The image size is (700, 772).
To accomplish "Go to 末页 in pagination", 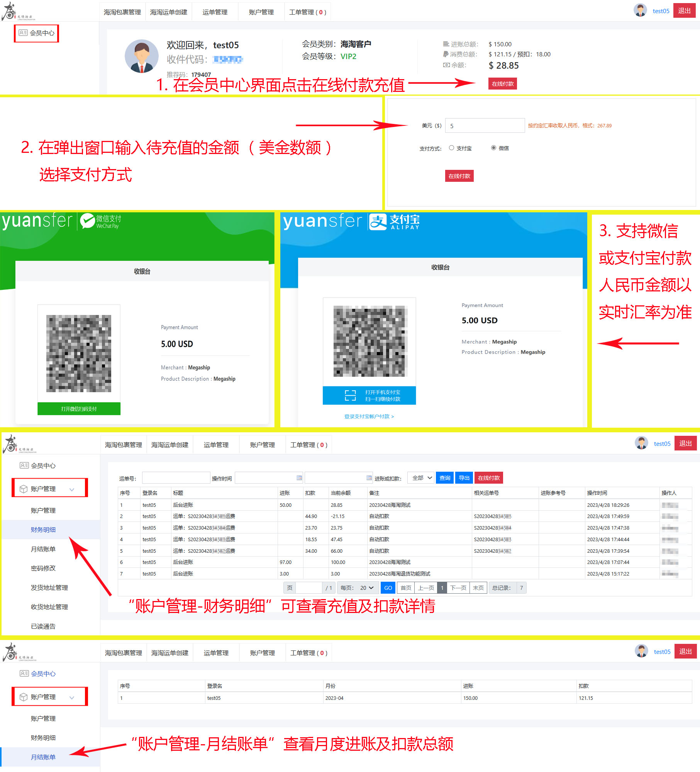I will click(478, 588).
